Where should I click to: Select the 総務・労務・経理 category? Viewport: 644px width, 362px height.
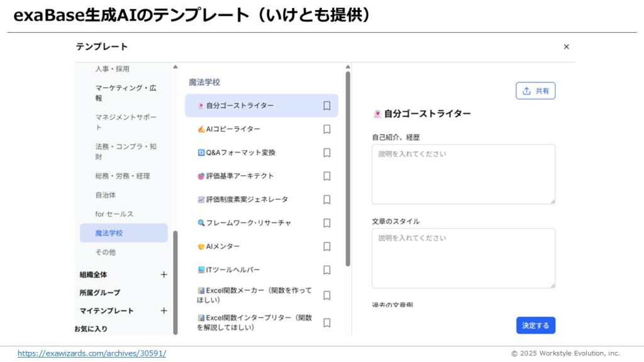[x=123, y=176]
